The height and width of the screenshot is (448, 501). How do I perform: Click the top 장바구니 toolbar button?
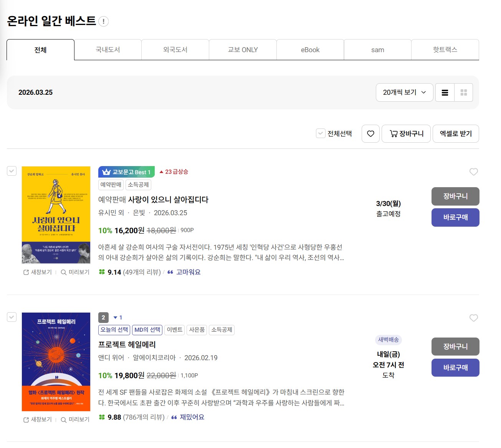click(x=406, y=133)
